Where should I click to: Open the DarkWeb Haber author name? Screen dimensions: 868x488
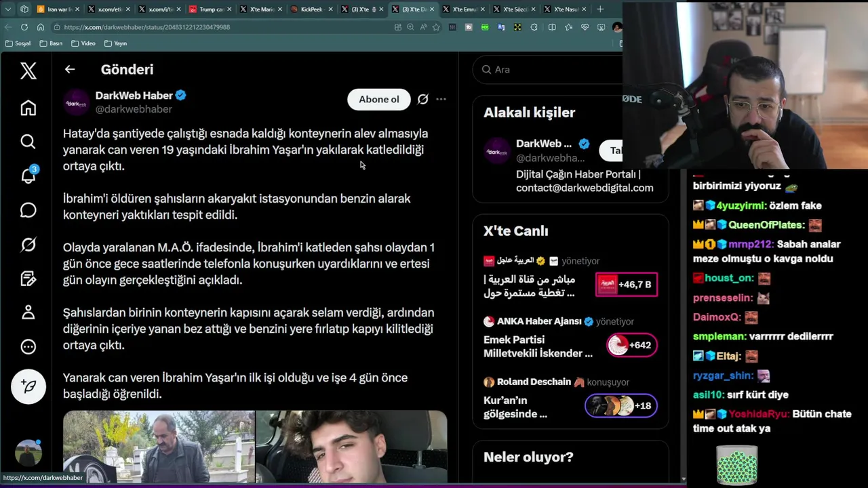pos(134,96)
